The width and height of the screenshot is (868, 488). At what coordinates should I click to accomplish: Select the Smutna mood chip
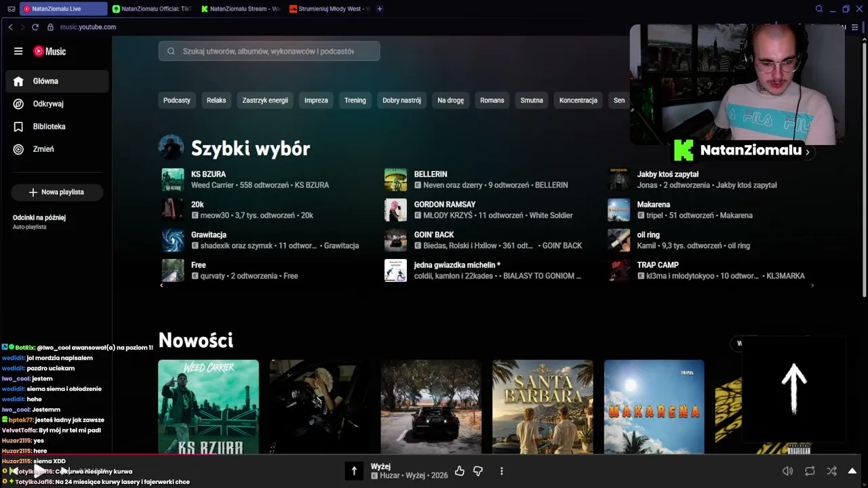(532, 100)
